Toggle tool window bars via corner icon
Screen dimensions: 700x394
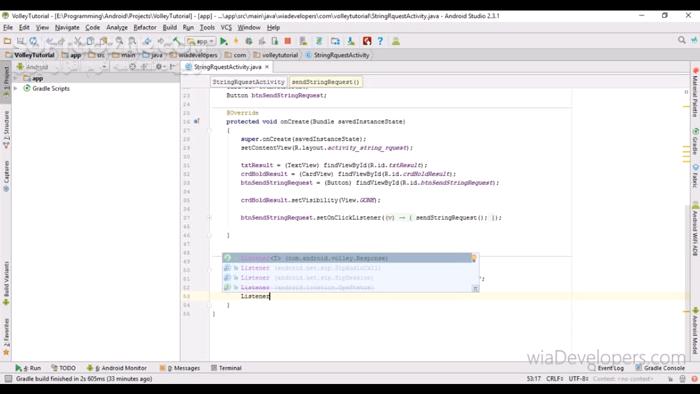pyautogui.click(x=8, y=379)
